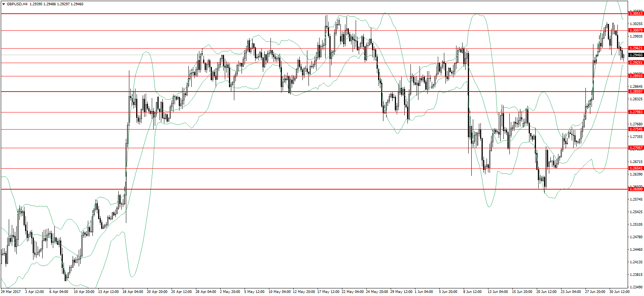Click the 30 Jun 12:00 time label
644x296 pixels.
pos(620,292)
